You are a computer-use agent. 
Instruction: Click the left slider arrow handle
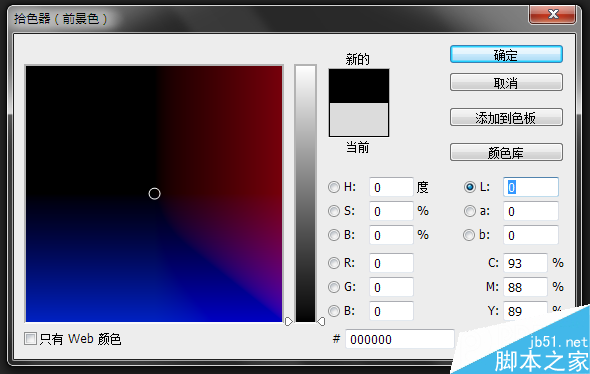coord(289,321)
